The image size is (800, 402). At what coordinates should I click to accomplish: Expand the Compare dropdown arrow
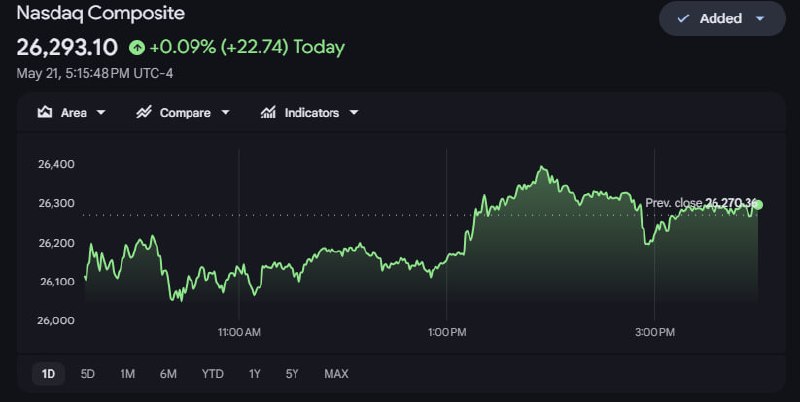225,112
